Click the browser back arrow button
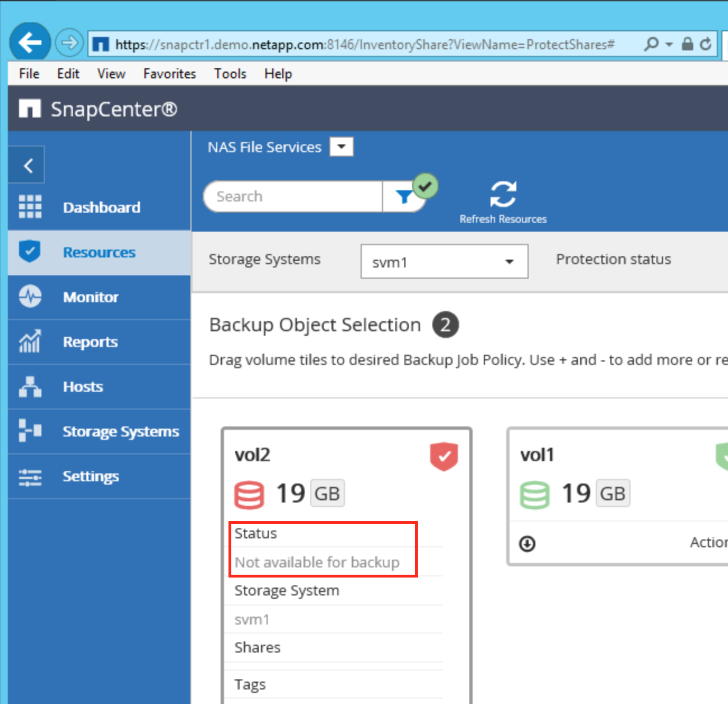Viewport: 728px width, 704px height. point(30,43)
